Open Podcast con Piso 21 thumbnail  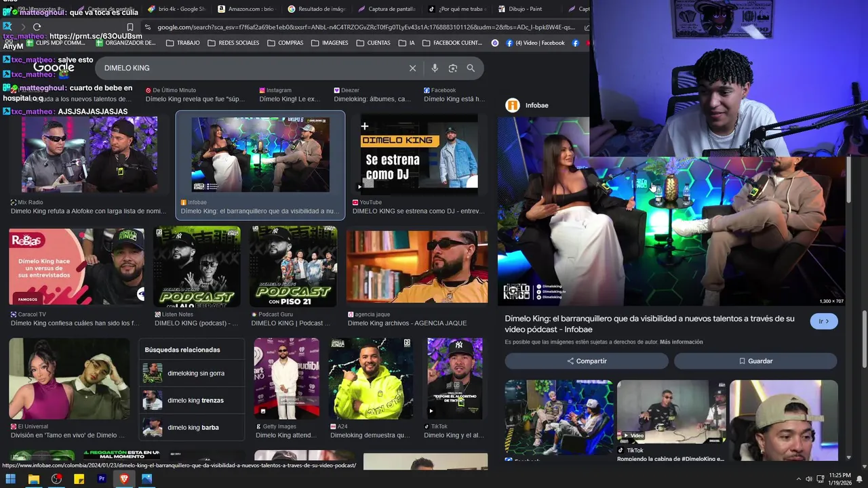pos(293,266)
